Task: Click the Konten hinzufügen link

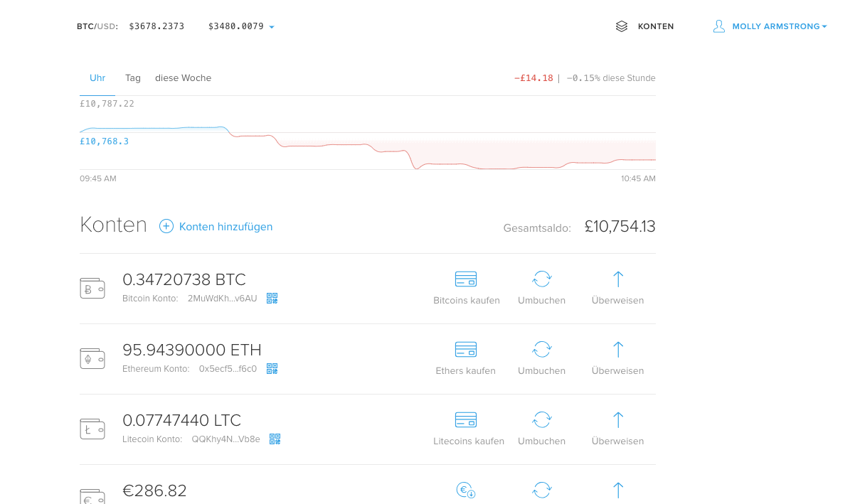Action: 226,227
